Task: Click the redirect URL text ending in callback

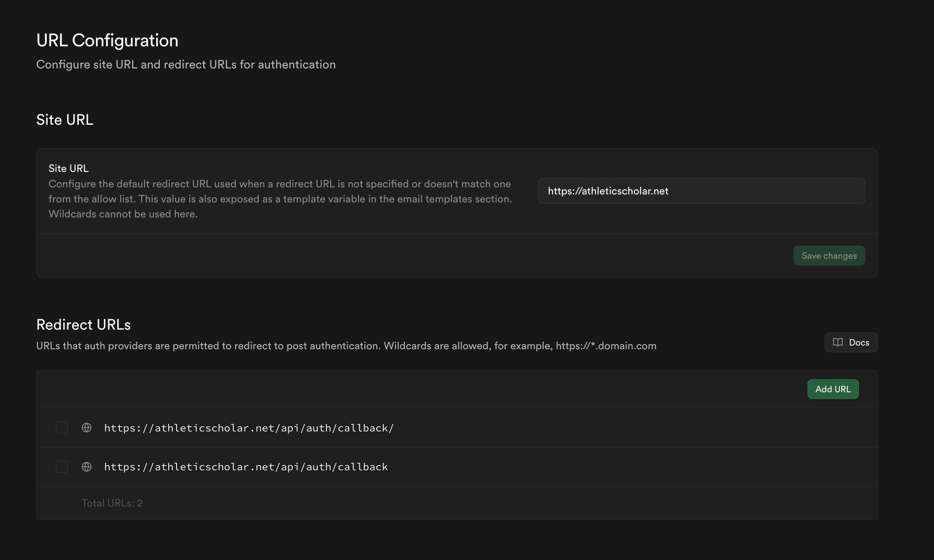Action: click(246, 467)
